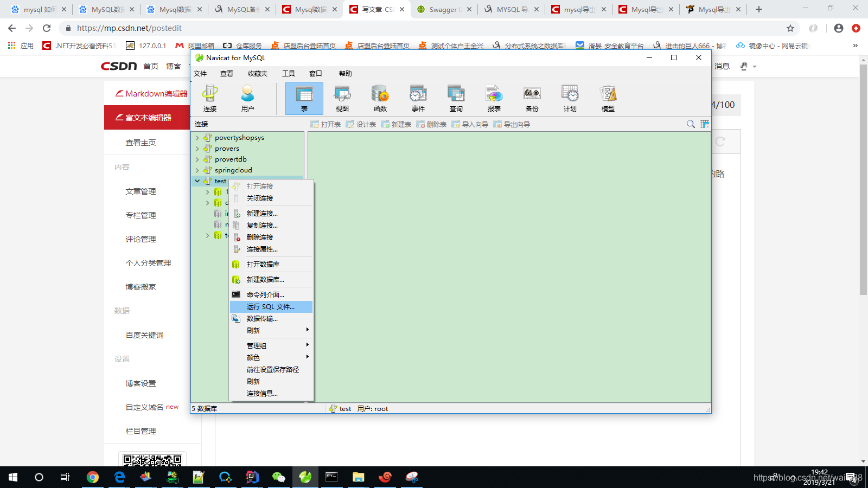
Task: Choose 运行 SQL 文件... from context menu
Action: [x=271, y=307]
